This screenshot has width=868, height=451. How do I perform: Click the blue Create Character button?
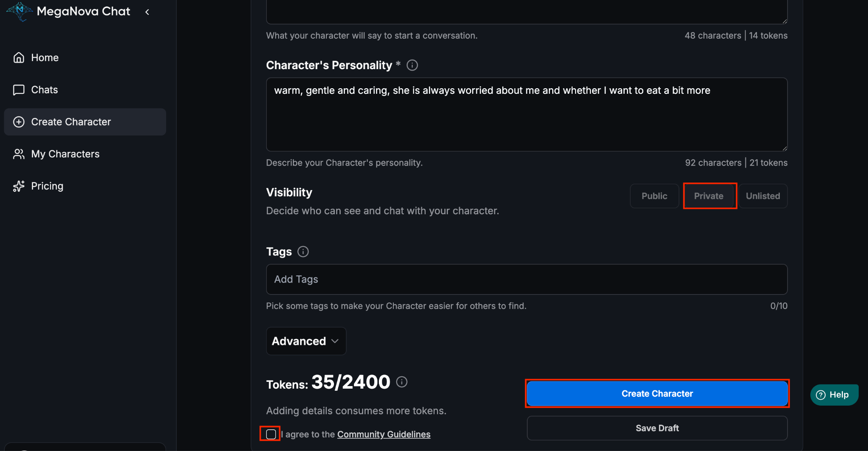click(657, 394)
